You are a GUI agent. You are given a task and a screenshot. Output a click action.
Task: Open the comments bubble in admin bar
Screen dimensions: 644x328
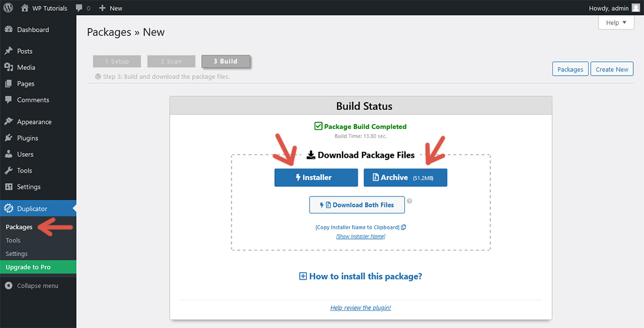click(x=79, y=9)
